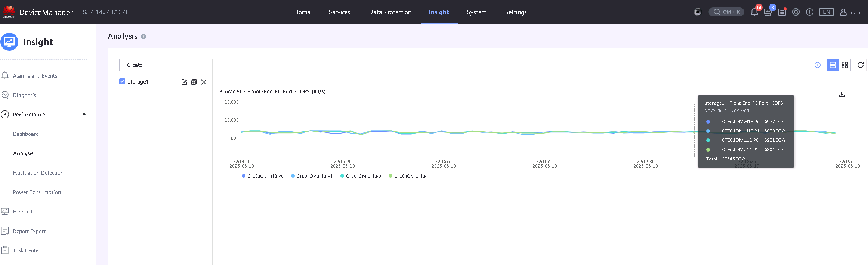Open Report Export in sidebar
The width and height of the screenshot is (868, 265).
pos(29,231)
